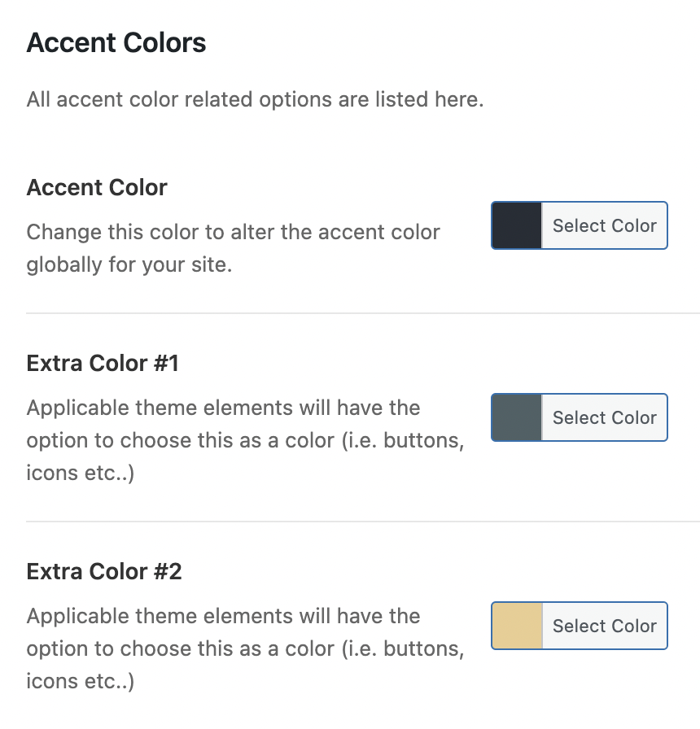Click 'icons etc..' text under Extra Color #1
This screenshot has height=729, width=700.
80,474
